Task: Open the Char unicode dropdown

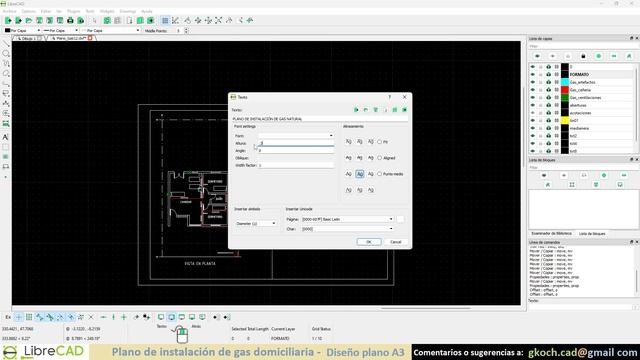Action: 347,229
